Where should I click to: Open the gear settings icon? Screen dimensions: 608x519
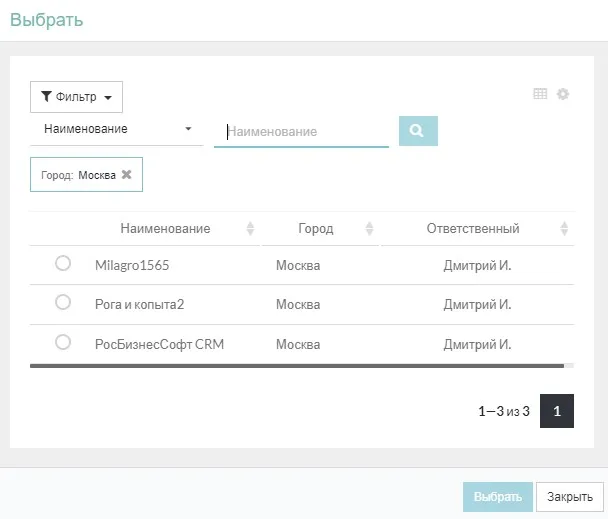pyautogui.click(x=563, y=94)
